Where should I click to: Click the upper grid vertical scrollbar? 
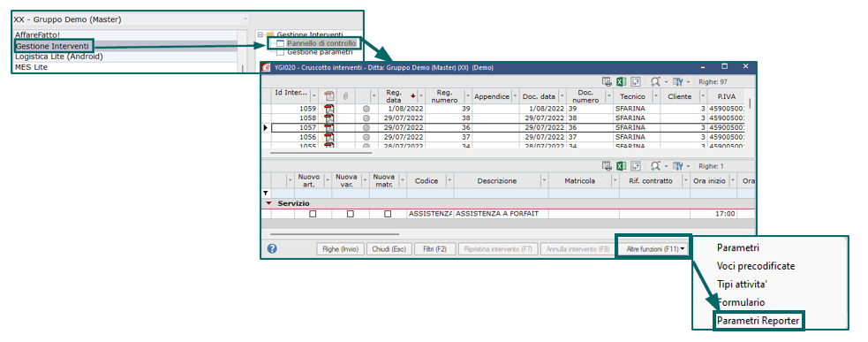coord(751,103)
